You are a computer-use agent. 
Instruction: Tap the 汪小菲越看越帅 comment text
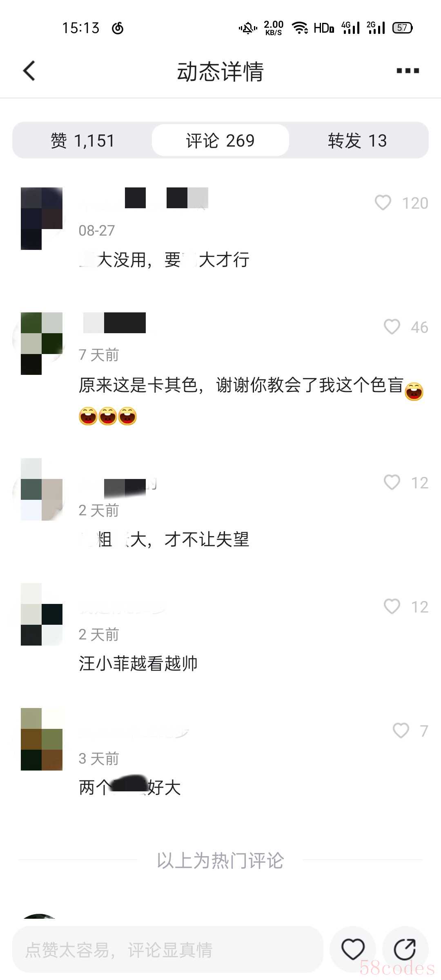pos(138,664)
